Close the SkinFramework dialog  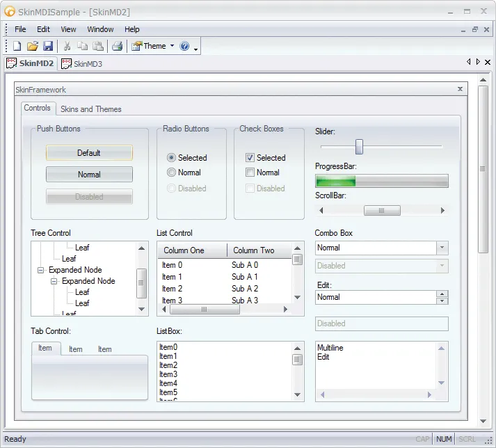pyautogui.click(x=461, y=89)
